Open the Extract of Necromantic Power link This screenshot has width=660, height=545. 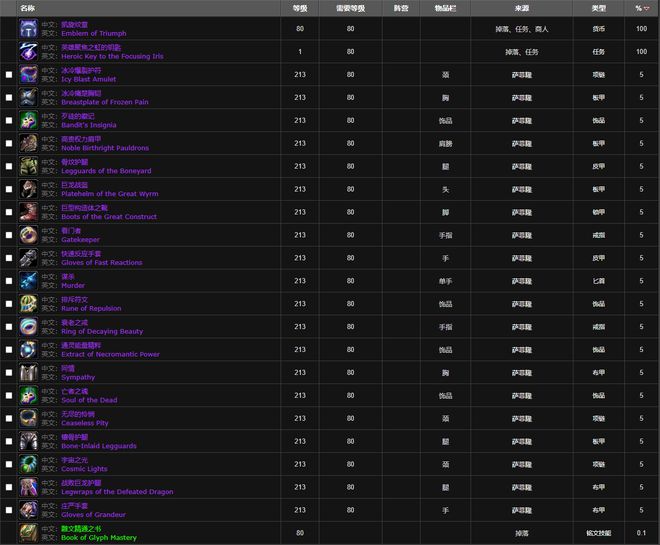click(110, 354)
